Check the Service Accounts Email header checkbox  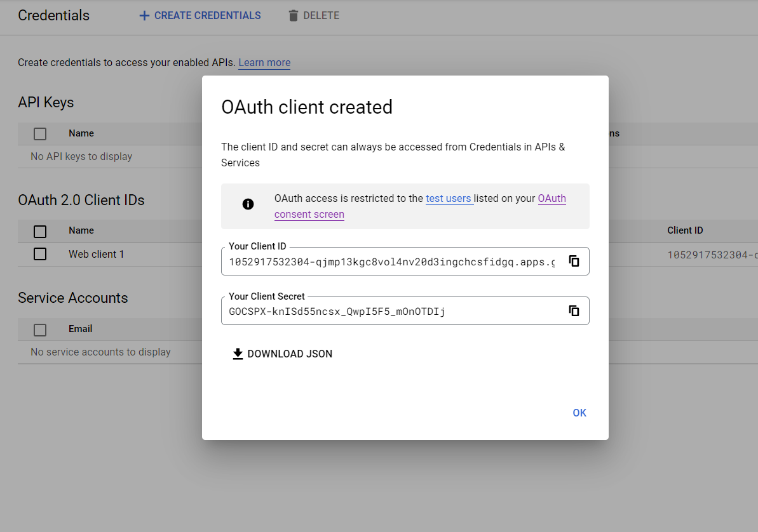click(40, 329)
